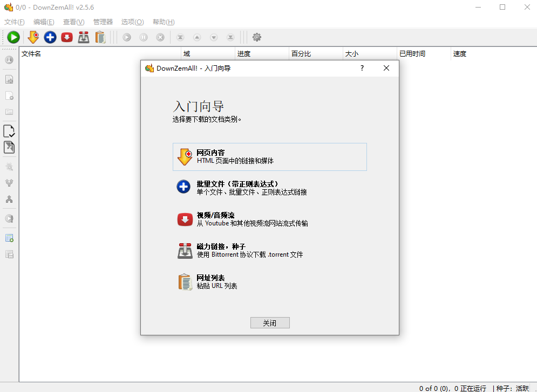Click the sidebar merge-arrows icon
The height and width of the screenshot is (392, 537).
tap(9, 199)
